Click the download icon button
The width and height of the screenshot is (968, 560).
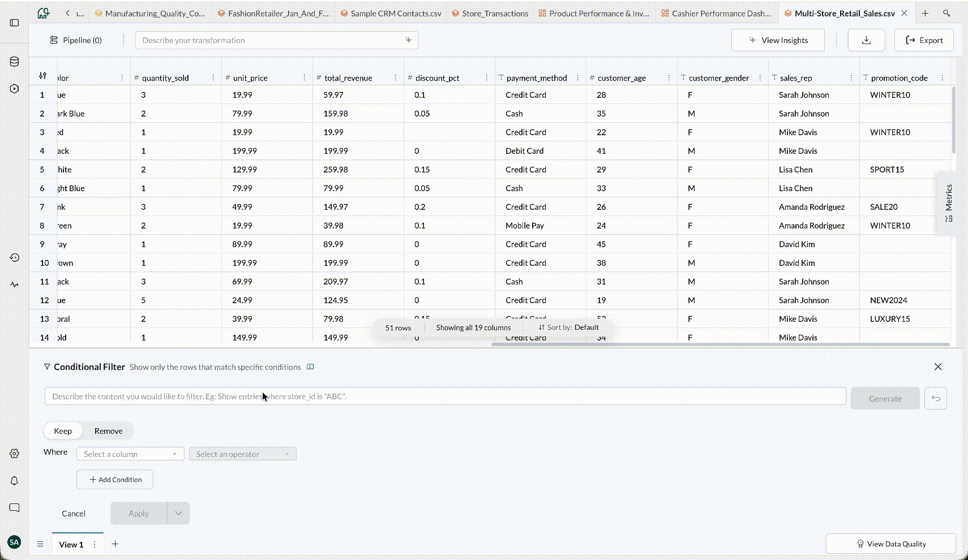866,40
